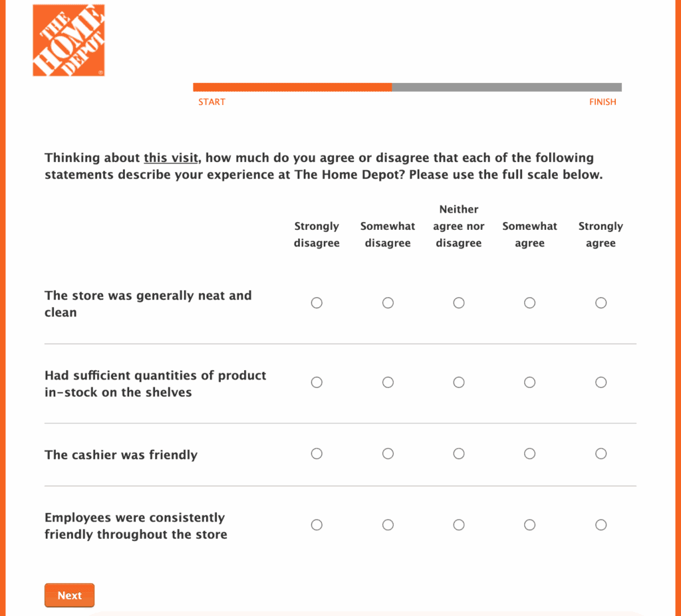The height and width of the screenshot is (616, 681).
Task: Select Strongly disagree for store neat and clean
Action: click(x=317, y=303)
